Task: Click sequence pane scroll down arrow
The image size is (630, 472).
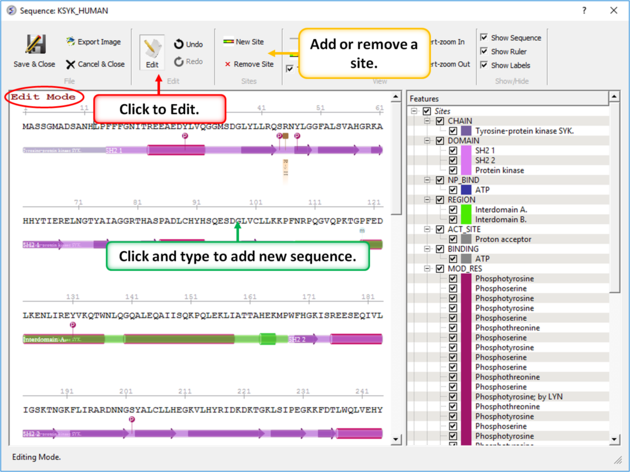Action: (396, 439)
